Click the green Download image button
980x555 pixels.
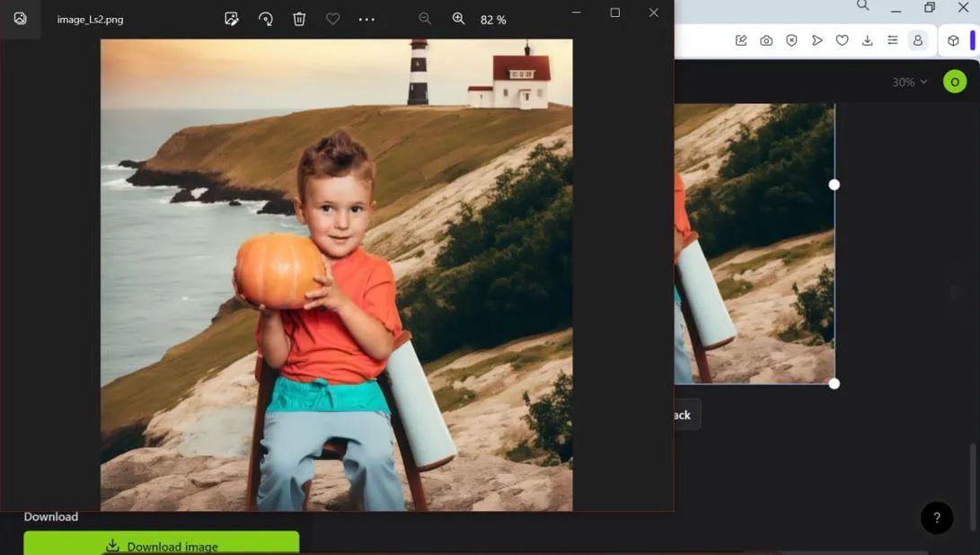(x=162, y=544)
